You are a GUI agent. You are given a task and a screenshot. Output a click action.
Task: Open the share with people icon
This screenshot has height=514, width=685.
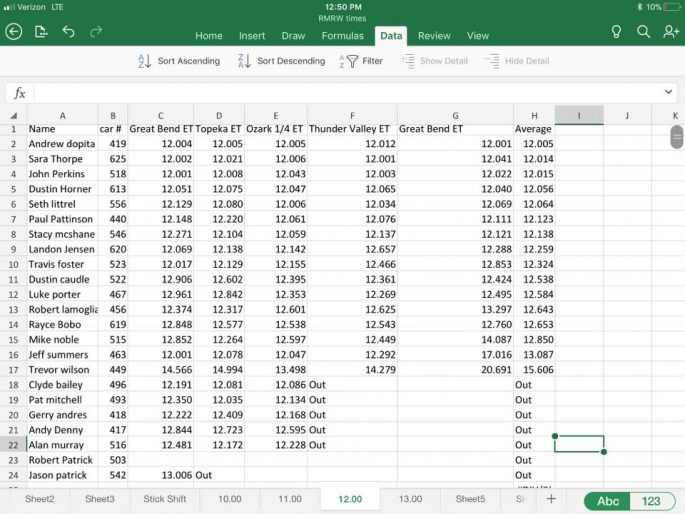coord(671,32)
